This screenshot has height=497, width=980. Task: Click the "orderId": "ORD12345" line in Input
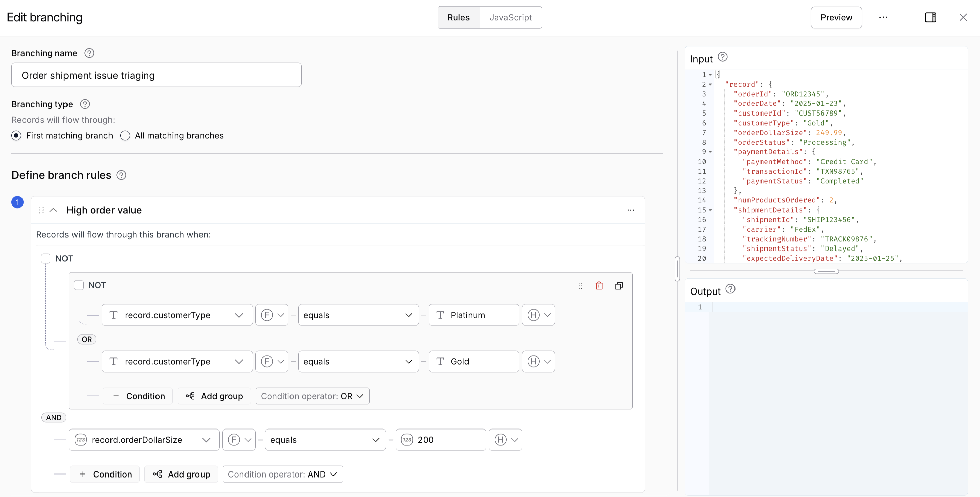click(x=781, y=94)
